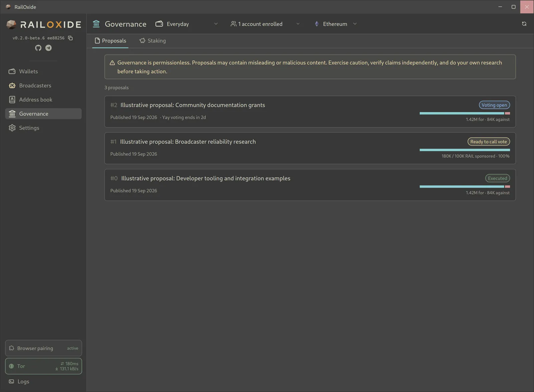The width and height of the screenshot is (534, 392).
Task: Open the Telegram link icon
Action: (48, 48)
